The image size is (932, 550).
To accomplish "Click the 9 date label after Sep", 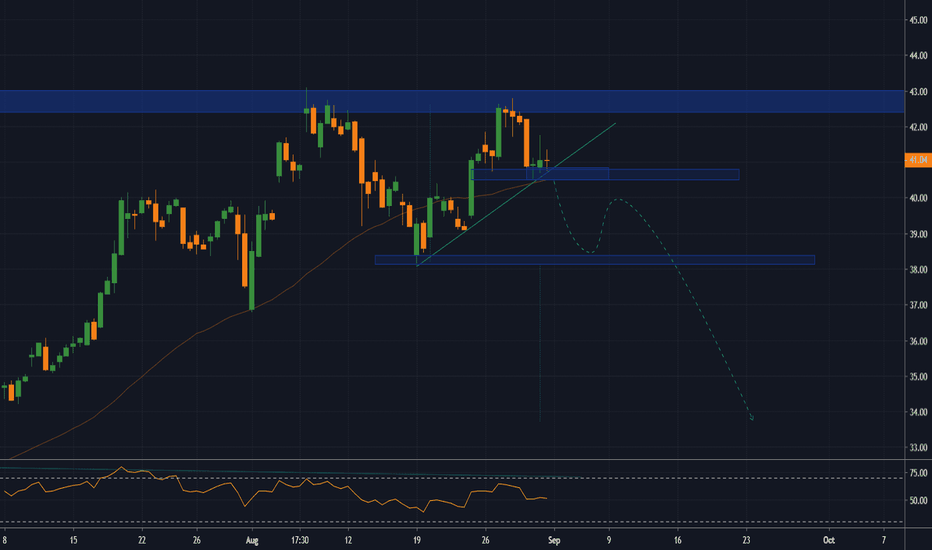I will [609, 540].
